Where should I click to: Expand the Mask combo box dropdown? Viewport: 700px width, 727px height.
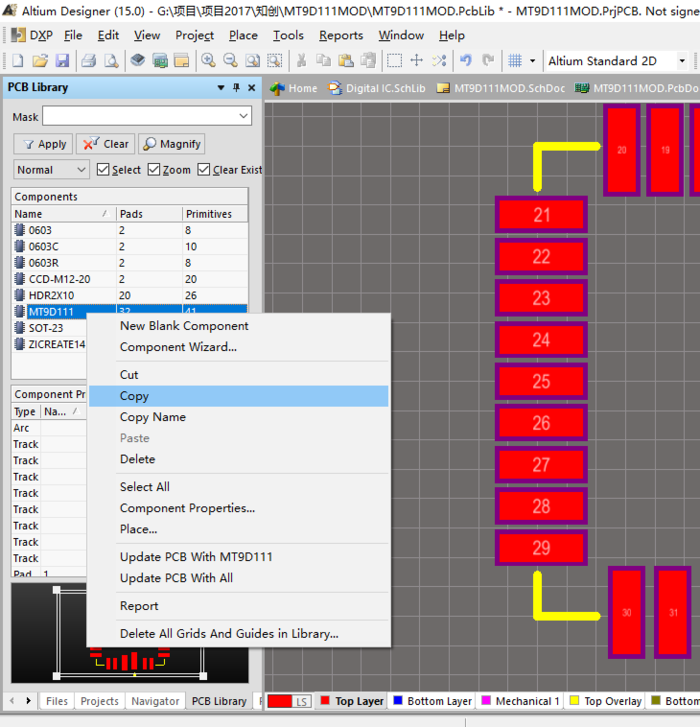pyautogui.click(x=243, y=116)
